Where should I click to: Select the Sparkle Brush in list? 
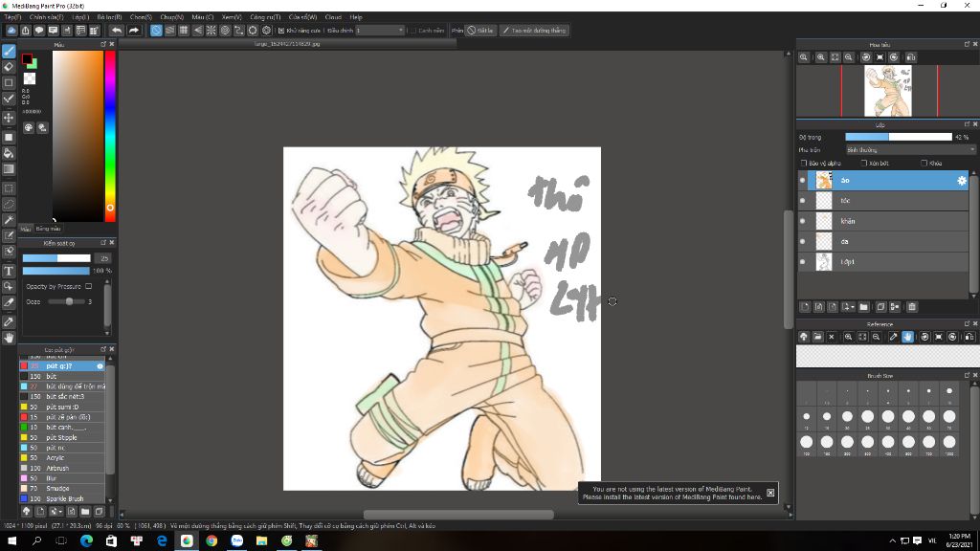click(x=62, y=498)
